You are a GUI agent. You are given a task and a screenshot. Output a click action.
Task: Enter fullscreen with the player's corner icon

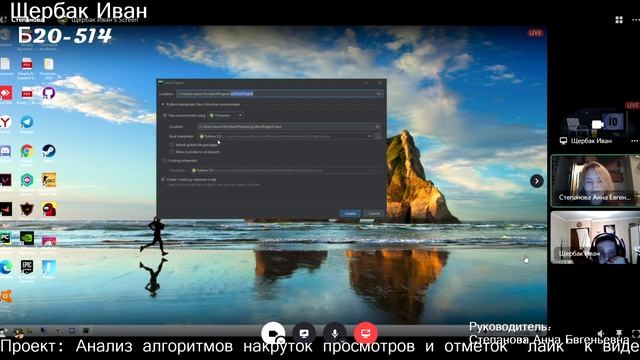pos(636,334)
